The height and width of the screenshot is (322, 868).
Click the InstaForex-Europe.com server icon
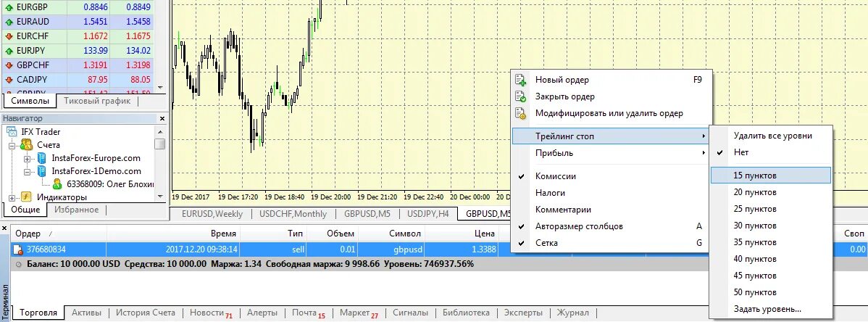41,158
